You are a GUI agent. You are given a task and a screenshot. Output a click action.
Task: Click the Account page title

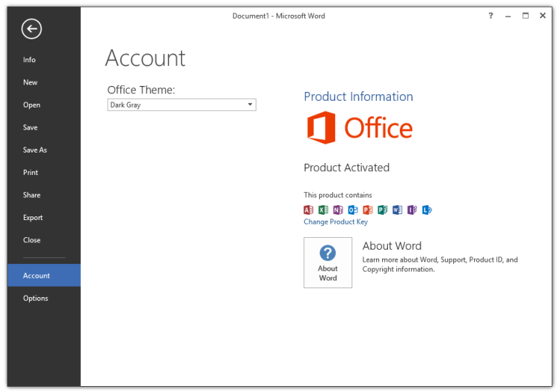(145, 58)
